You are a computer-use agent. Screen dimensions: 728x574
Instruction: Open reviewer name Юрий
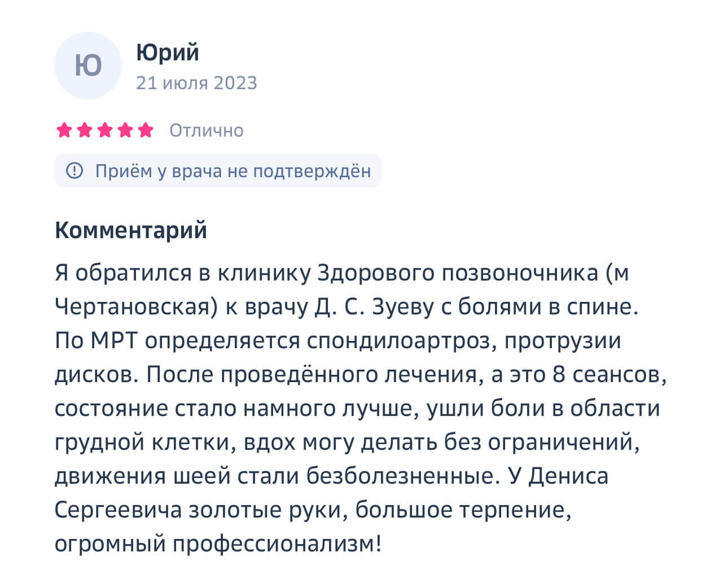coord(168,52)
